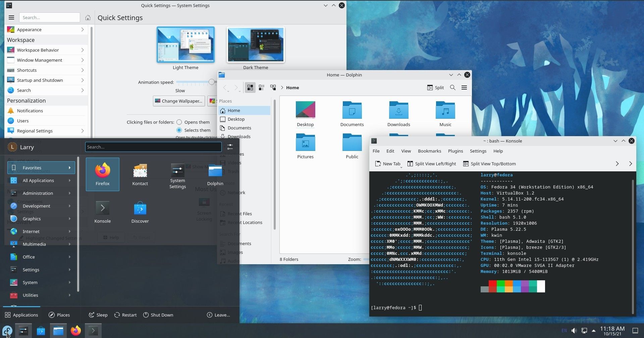Image resolution: width=644 pixels, height=338 pixels.
Task: Select the 'Selects them' radio button
Action: pyautogui.click(x=180, y=130)
